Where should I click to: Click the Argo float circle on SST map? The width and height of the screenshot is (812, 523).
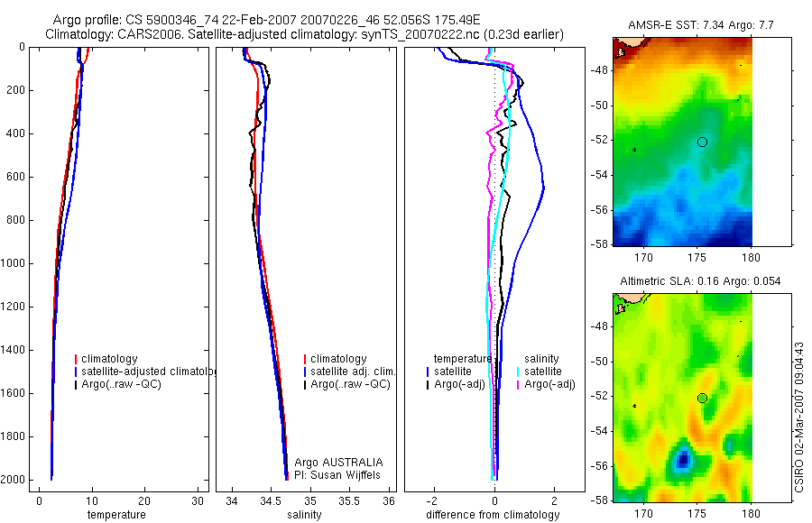click(702, 142)
